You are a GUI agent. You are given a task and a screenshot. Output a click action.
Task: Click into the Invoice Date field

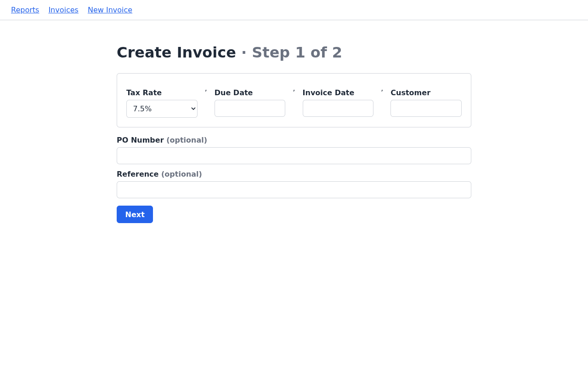[x=338, y=108]
